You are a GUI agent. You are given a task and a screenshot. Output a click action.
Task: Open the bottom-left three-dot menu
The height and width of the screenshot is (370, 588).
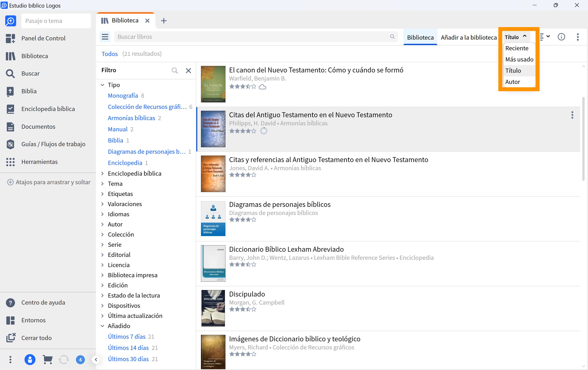(10, 360)
